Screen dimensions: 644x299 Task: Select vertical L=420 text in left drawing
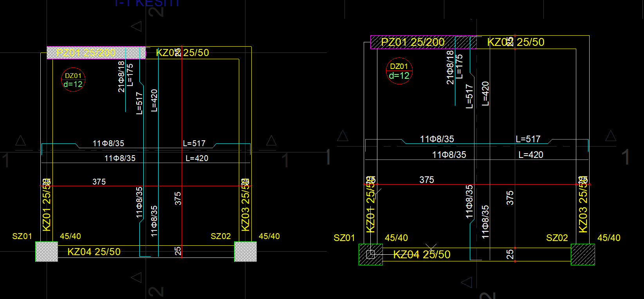point(154,100)
